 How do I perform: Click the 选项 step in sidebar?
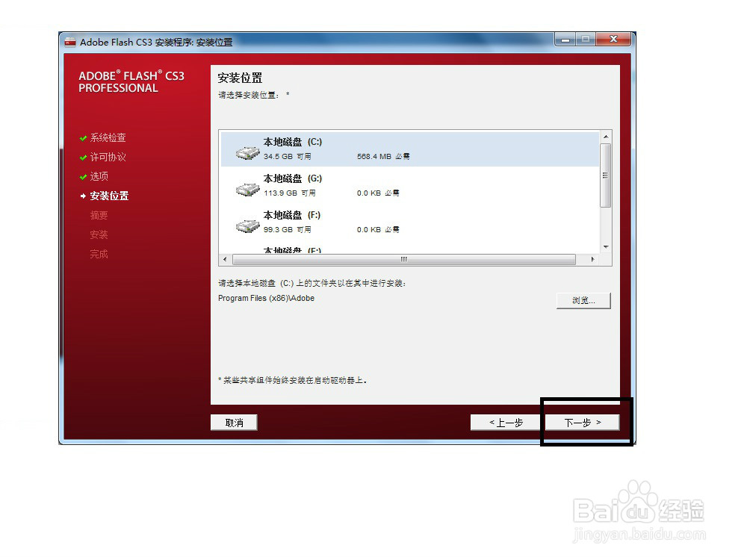point(99,177)
